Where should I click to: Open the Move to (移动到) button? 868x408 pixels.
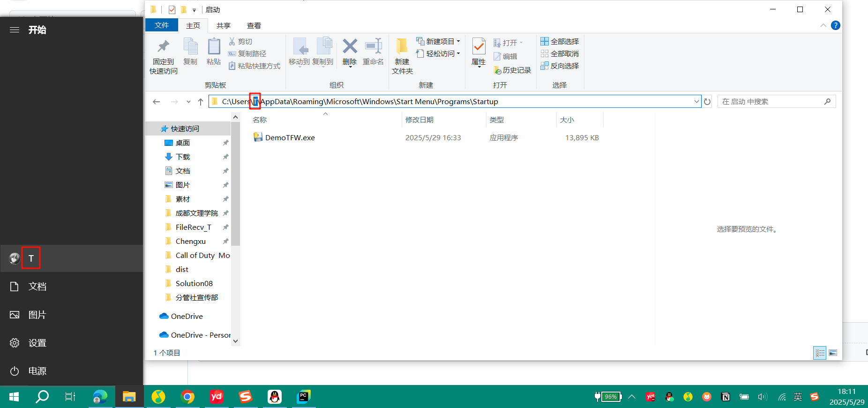pyautogui.click(x=299, y=53)
